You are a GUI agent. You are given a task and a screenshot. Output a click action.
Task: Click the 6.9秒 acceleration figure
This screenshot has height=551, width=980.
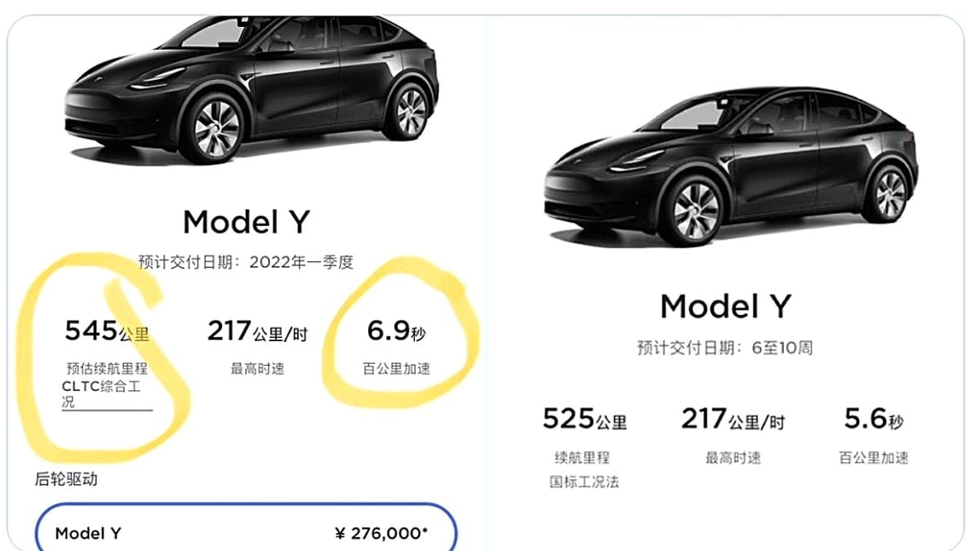[x=396, y=331]
